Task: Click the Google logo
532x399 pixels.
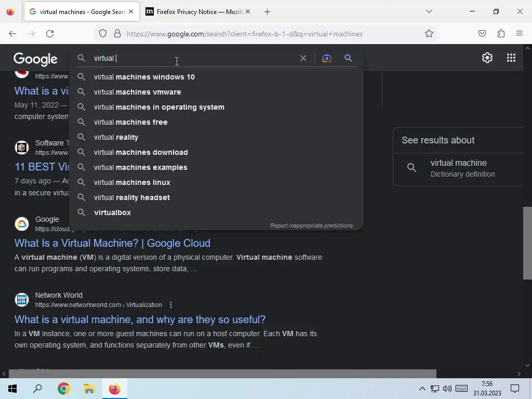Action: [x=36, y=59]
